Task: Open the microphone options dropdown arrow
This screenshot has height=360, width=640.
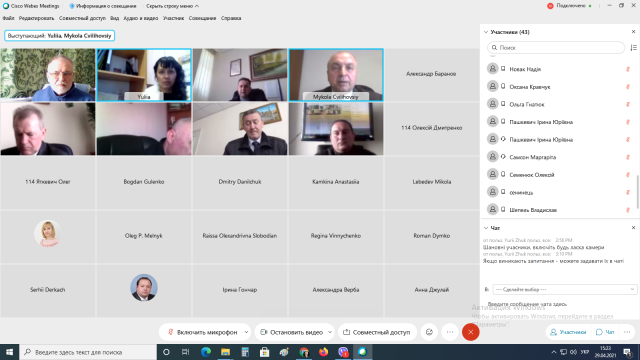Action: [x=246, y=332]
